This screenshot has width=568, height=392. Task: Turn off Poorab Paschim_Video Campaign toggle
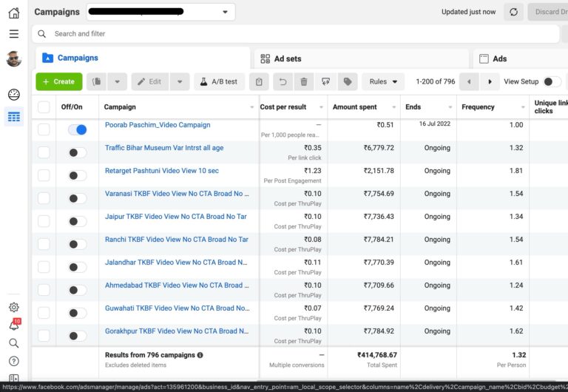coord(77,129)
